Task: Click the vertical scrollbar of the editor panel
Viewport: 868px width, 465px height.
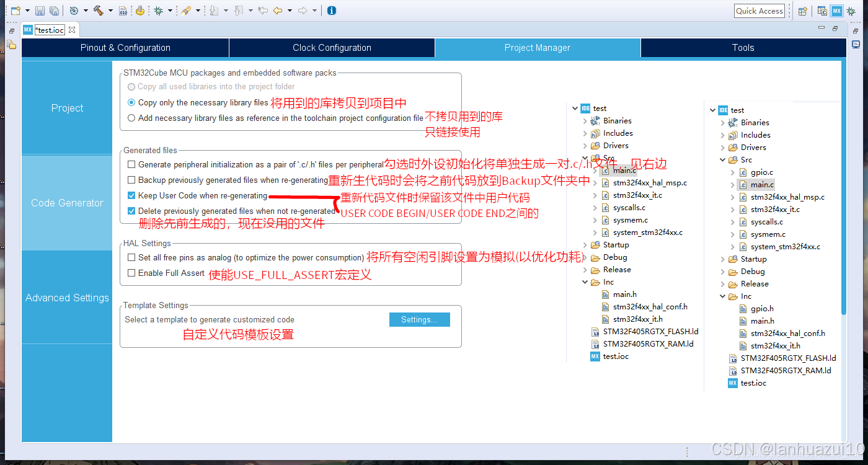Action: click(x=844, y=186)
